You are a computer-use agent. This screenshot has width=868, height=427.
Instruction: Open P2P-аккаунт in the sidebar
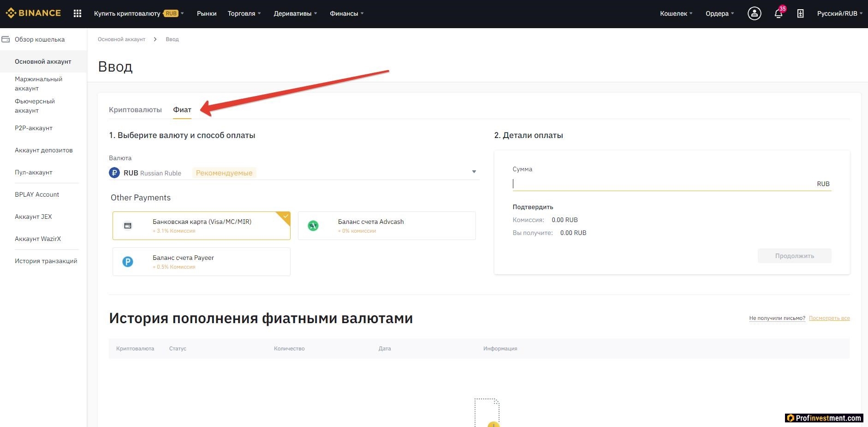click(34, 128)
